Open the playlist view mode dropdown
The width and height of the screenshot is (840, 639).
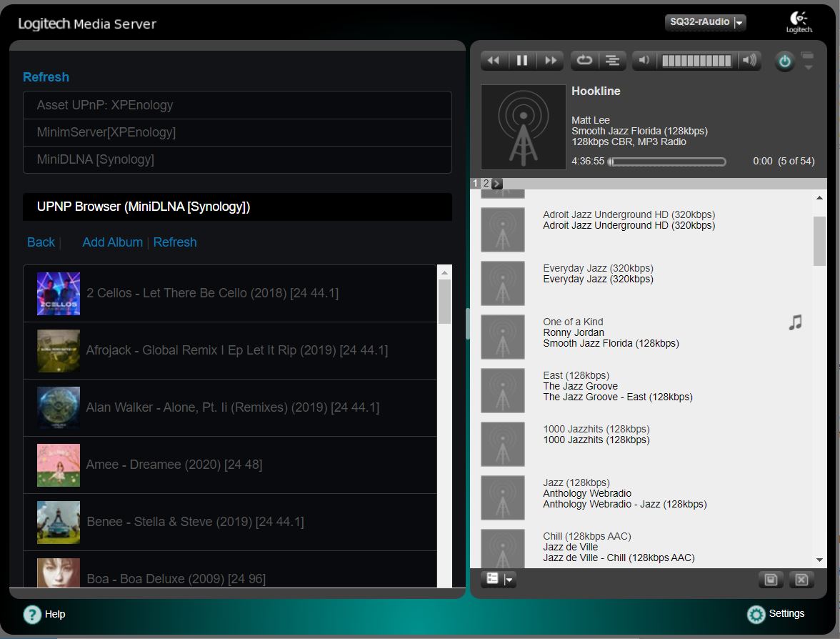[x=499, y=579]
